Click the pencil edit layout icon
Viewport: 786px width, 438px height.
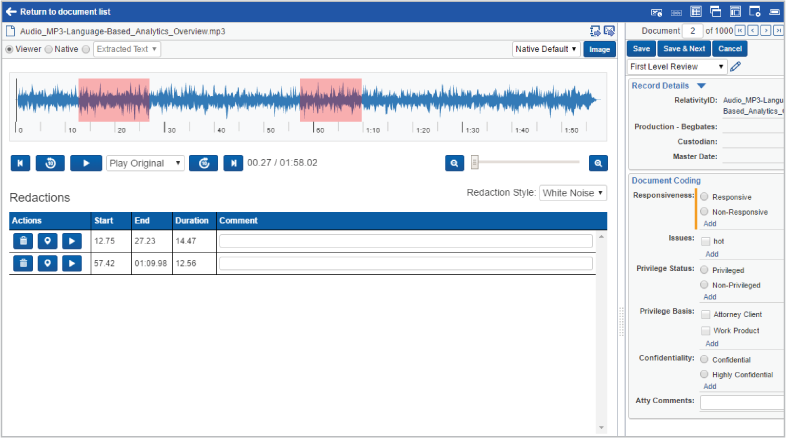pyautogui.click(x=736, y=67)
